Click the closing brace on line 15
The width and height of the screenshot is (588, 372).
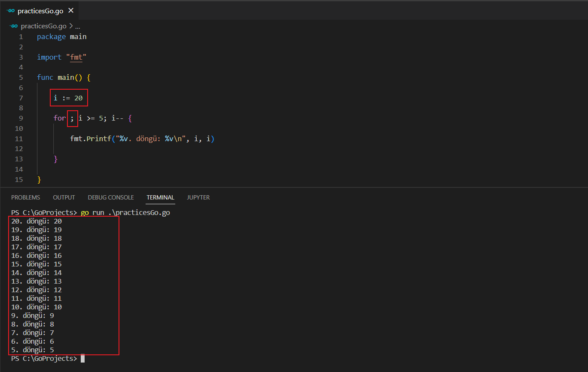pyautogui.click(x=39, y=179)
